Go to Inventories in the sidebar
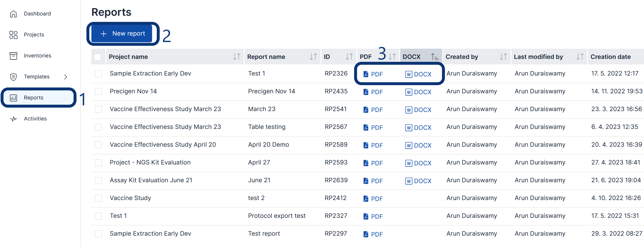 tap(37, 56)
